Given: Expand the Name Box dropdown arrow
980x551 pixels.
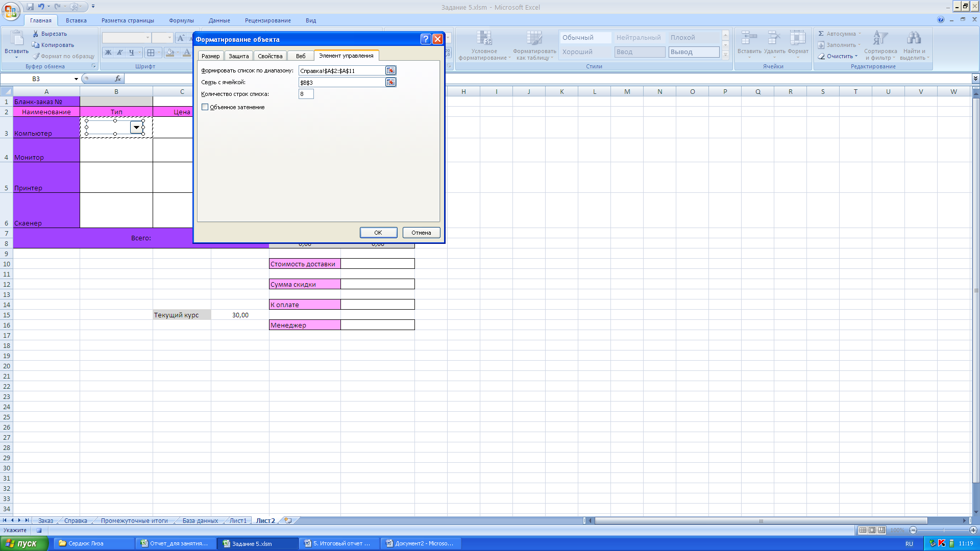Looking at the screenshot, I should pyautogui.click(x=76, y=79).
